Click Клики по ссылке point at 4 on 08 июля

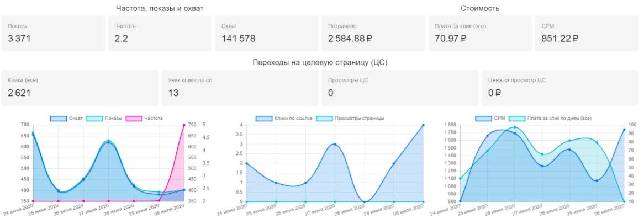[424, 125]
